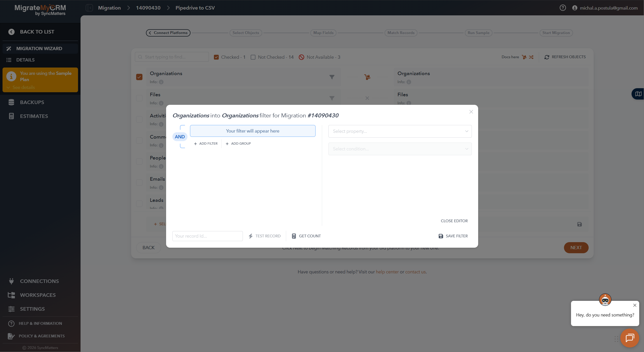The height and width of the screenshot is (352, 644).
Task: Close the filter dialog with X
Action: (x=471, y=112)
